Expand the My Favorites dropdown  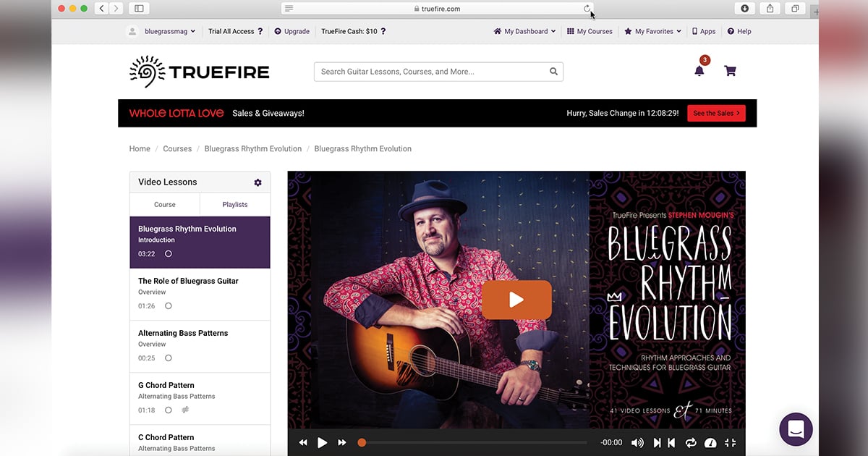pyautogui.click(x=652, y=31)
